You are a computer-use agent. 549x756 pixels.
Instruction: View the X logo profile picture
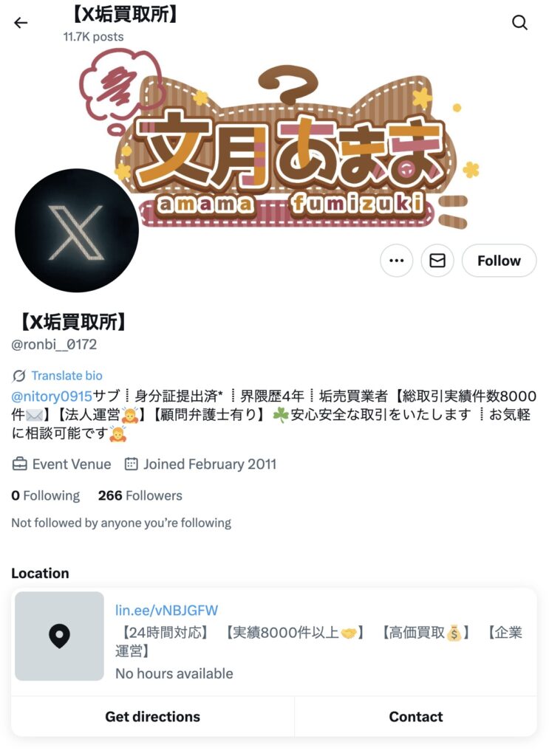[77, 230]
